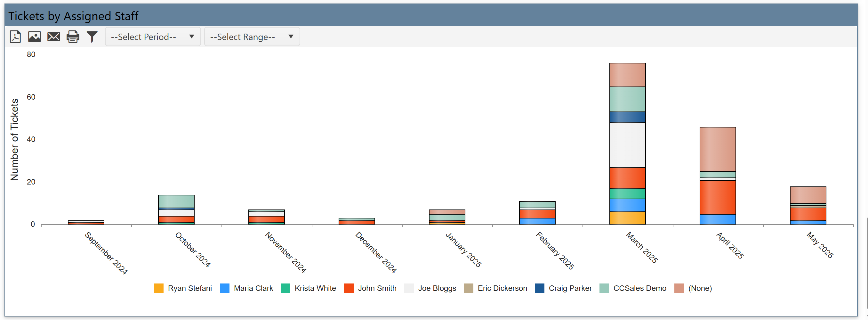Hide Maria Clark series in legend
The image size is (868, 320).
(x=253, y=288)
